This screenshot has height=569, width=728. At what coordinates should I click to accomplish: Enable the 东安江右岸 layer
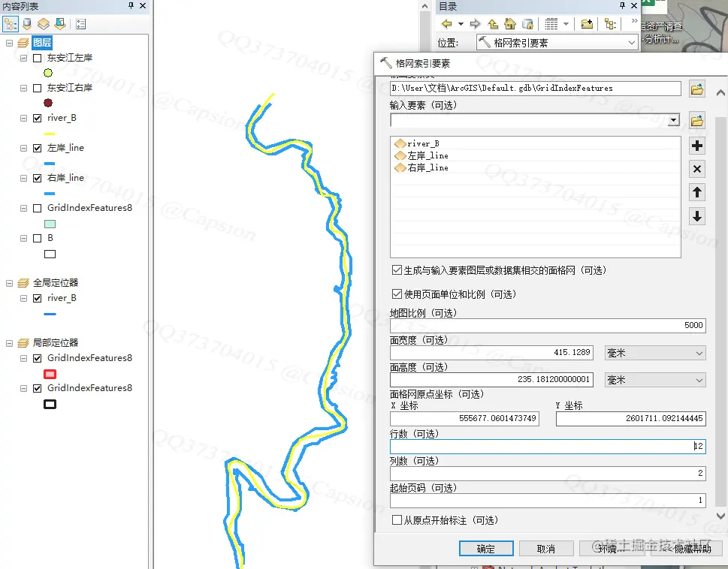click(38, 88)
